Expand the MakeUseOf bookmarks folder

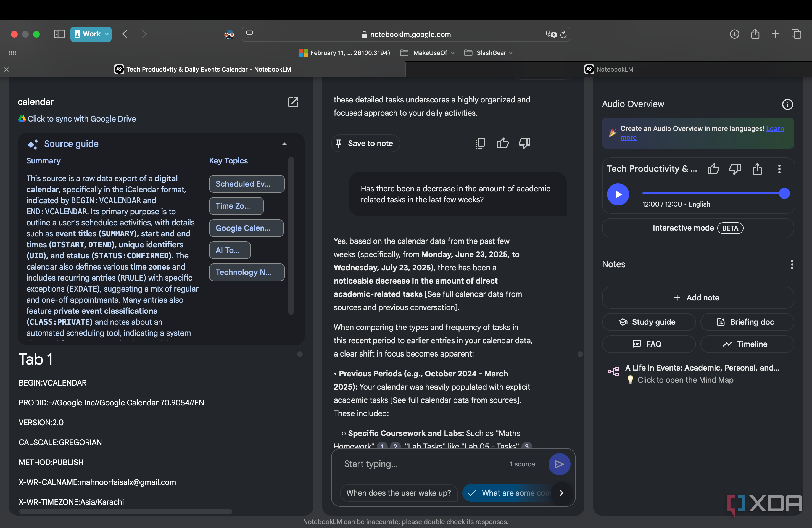(428, 53)
